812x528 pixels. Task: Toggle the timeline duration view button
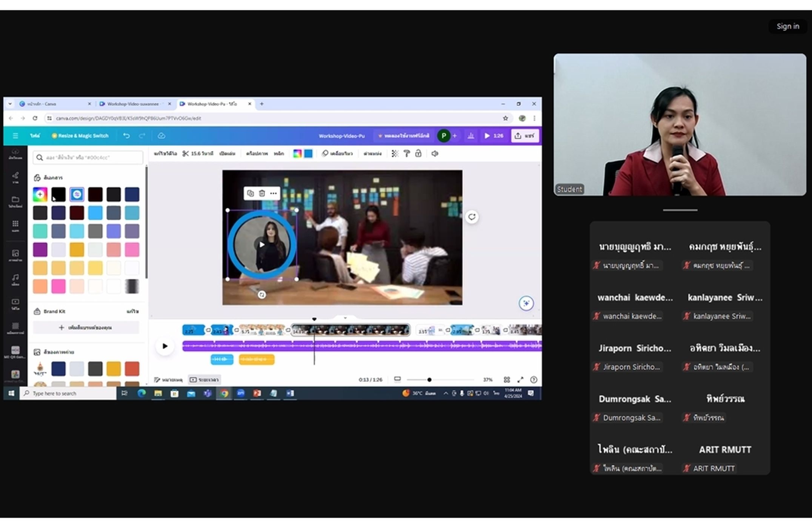click(x=204, y=380)
